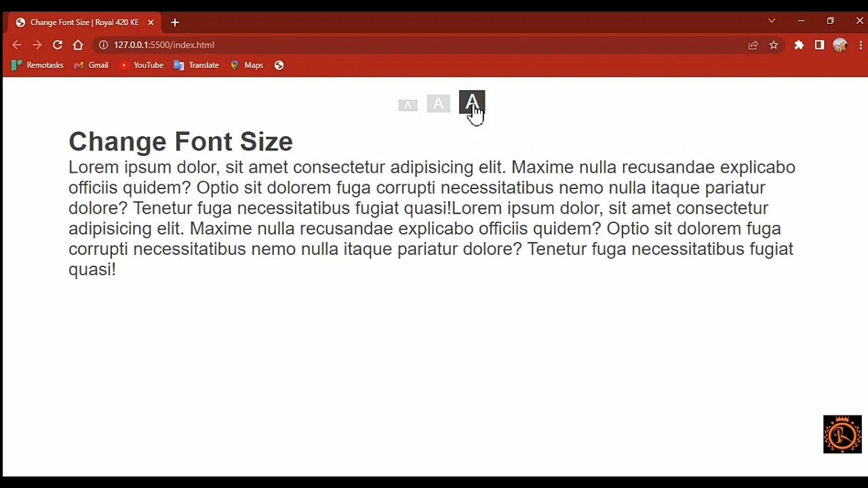Select the smallest font size A button
This screenshot has height=488, width=868.
408,105
